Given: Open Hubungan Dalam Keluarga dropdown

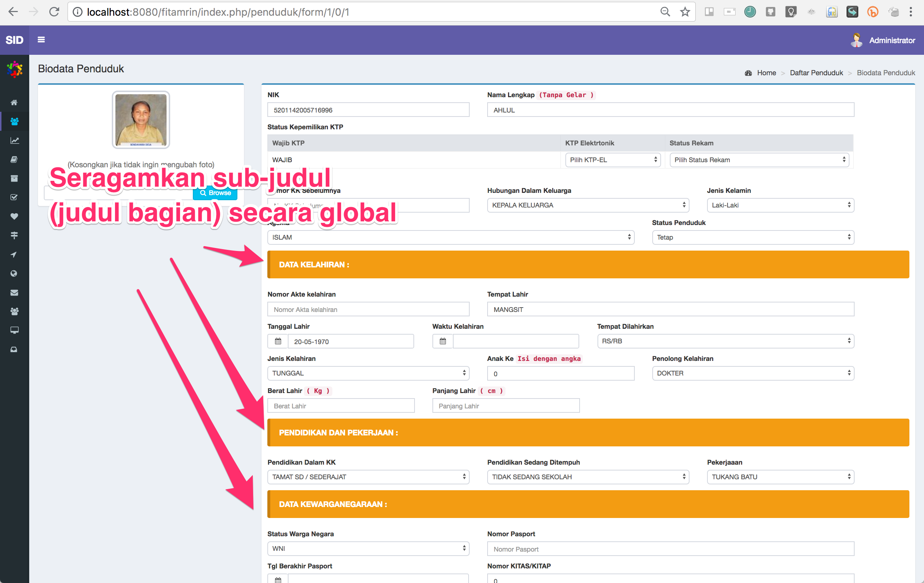Looking at the screenshot, I should click(588, 205).
